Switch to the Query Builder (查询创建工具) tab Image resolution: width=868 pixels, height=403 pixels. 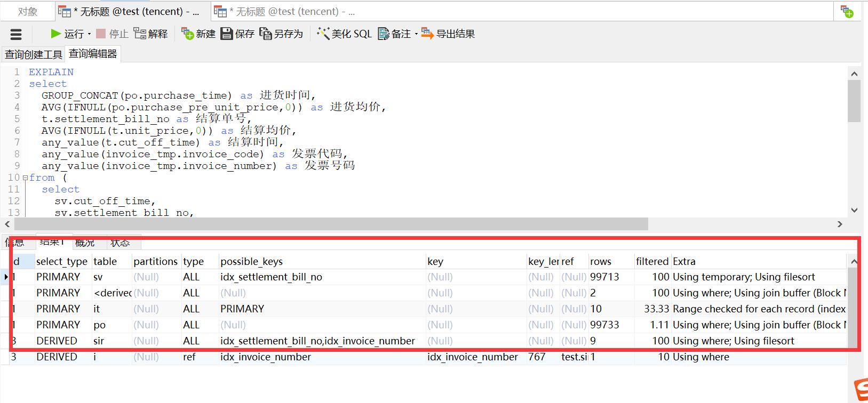[33, 54]
